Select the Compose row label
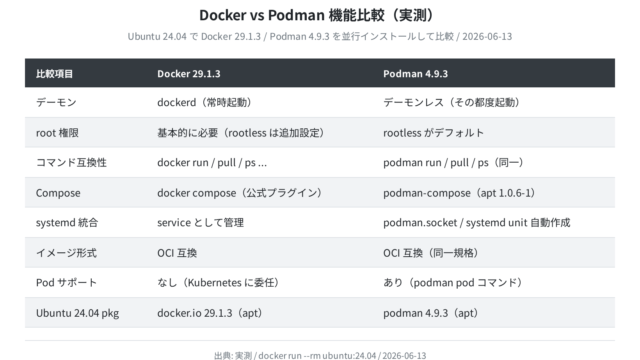Viewport: 640px width, 360px height. point(58,193)
